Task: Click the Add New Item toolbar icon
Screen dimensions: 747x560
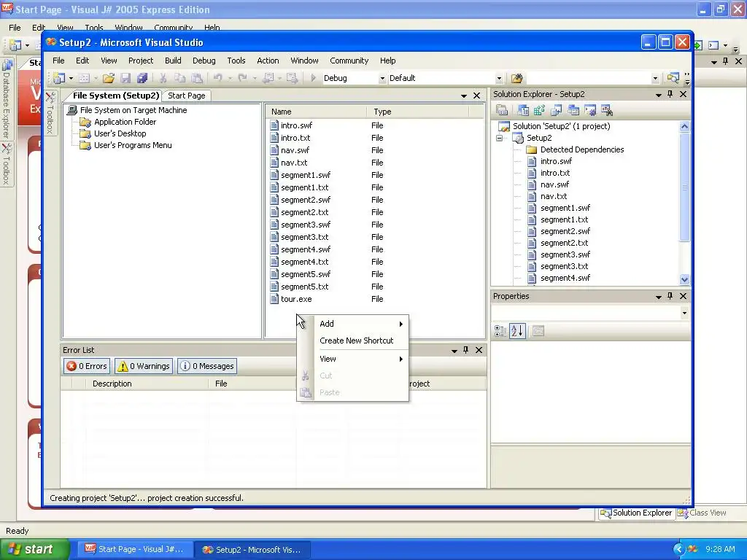Action: point(85,78)
